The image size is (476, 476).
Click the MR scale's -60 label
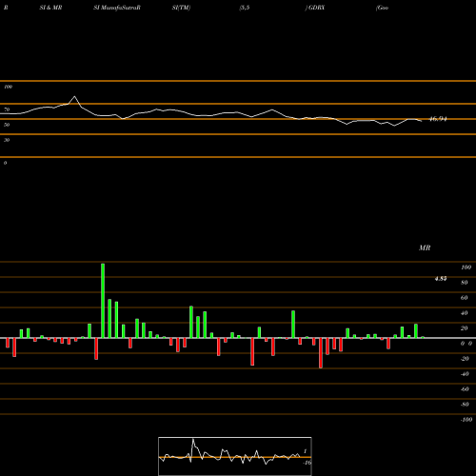465,389
